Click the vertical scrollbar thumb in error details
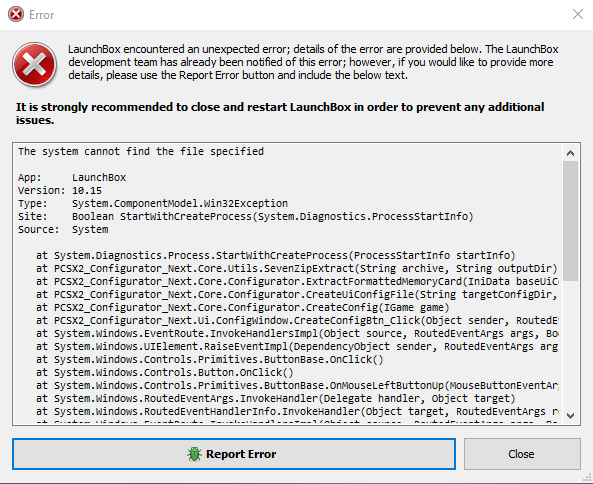 (x=570, y=221)
